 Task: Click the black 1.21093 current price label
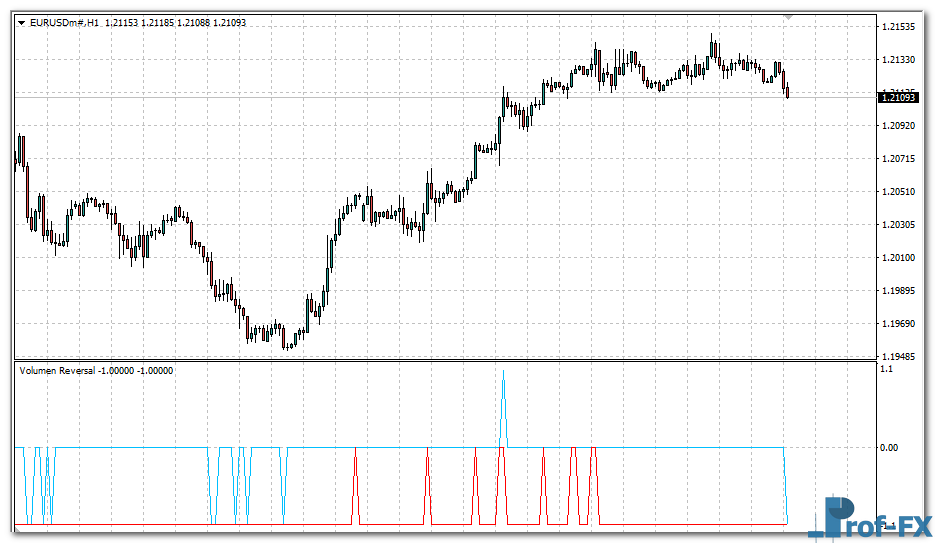[897, 97]
